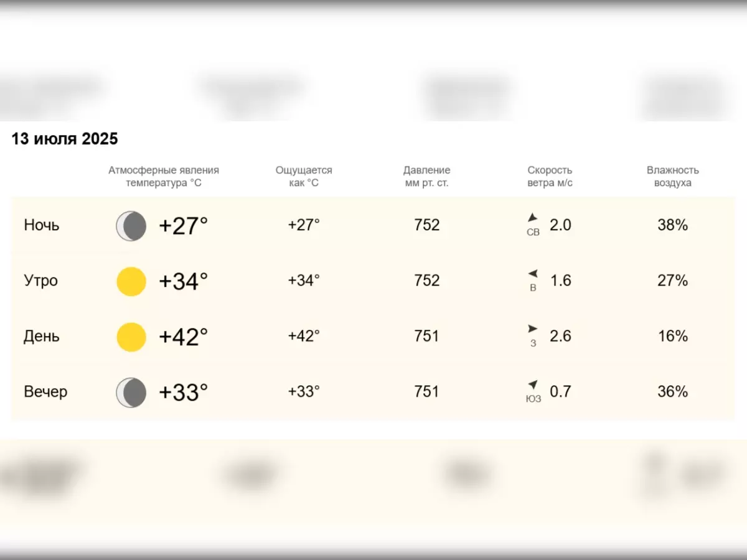Click the 13 июля 2025 date heading

[x=65, y=139]
